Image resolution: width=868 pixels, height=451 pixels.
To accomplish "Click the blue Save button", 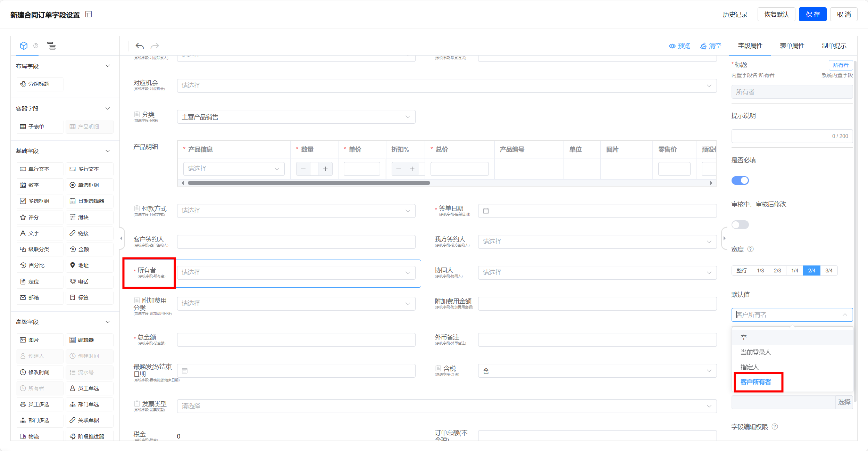I will [x=812, y=14].
